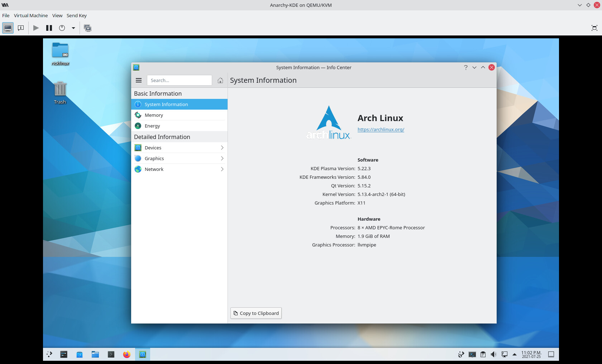Open the View menu

tap(57, 15)
